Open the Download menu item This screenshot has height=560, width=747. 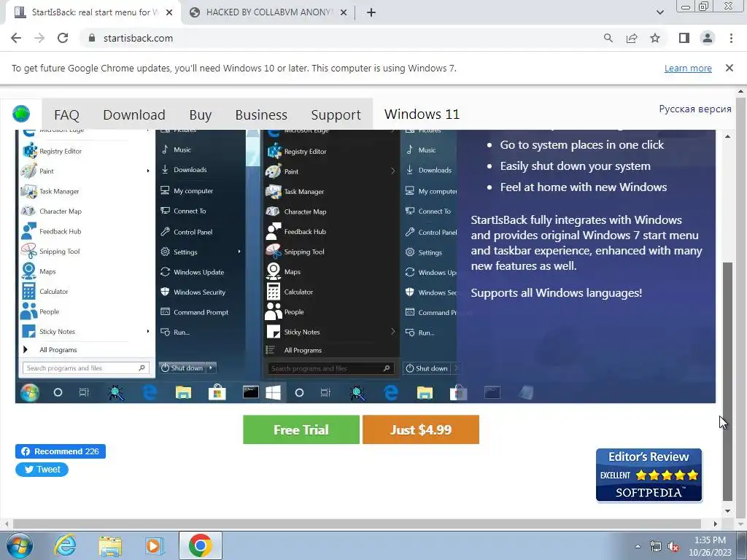coord(134,114)
